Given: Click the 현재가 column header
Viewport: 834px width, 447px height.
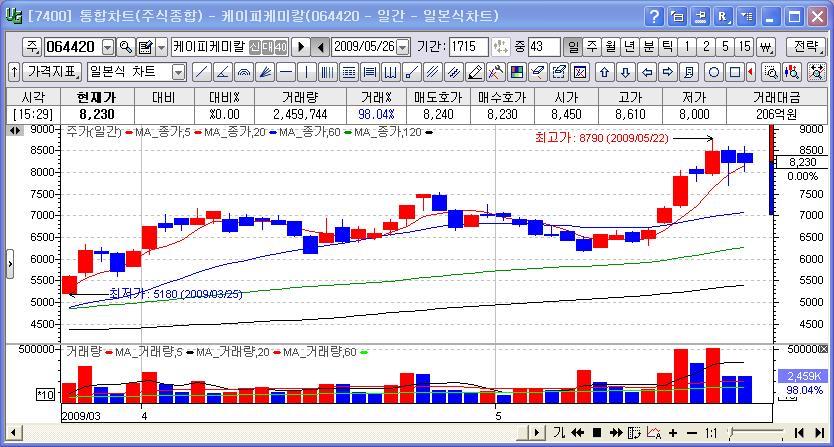Looking at the screenshot, I should 97,97.
